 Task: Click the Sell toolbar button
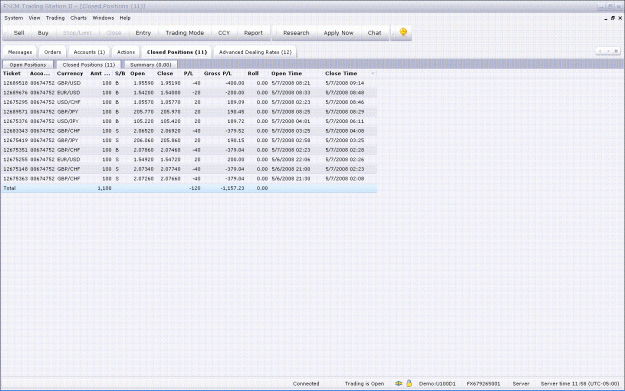point(19,33)
